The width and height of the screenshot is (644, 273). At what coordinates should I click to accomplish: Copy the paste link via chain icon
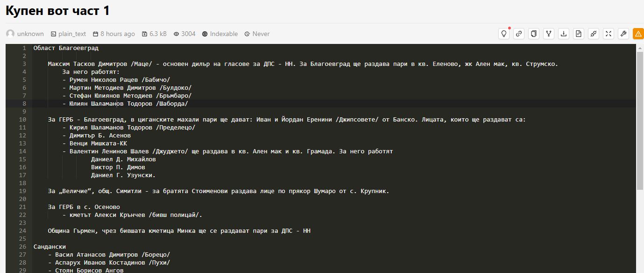tap(519, 34)
